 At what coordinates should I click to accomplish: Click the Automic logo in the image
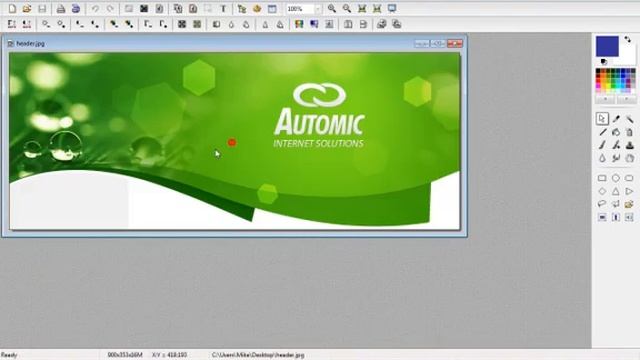click(319, 115)
